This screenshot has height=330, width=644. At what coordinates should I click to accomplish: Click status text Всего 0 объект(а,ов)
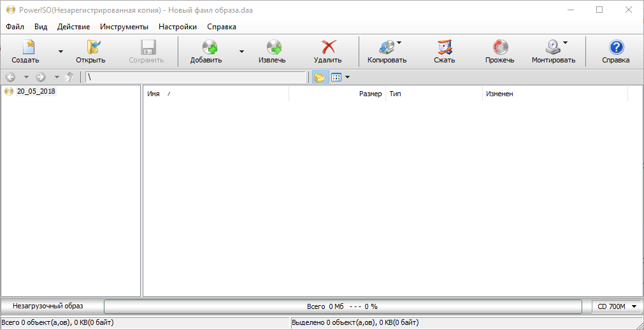pyautogui.click(x=57, y=322)
